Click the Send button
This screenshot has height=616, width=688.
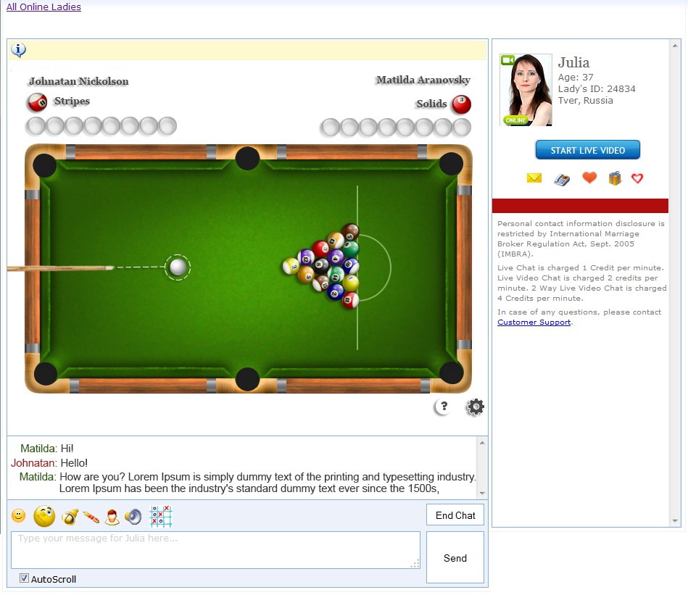(455, 557)
